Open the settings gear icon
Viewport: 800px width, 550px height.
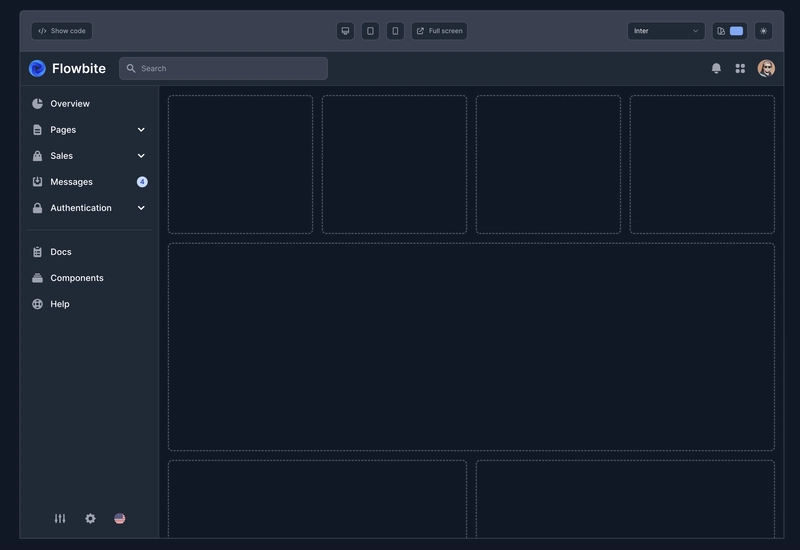[x=90, y=518]
